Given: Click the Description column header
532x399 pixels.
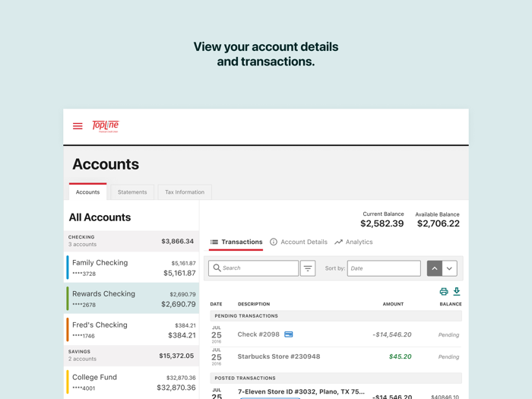Looking at the screenshot, I should [254, 304].
